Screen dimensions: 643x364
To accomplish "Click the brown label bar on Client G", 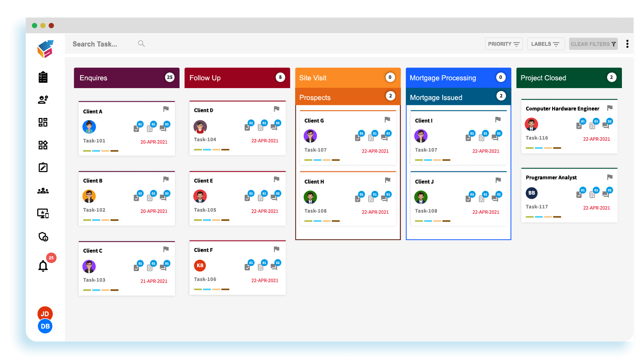I will 336,160.
